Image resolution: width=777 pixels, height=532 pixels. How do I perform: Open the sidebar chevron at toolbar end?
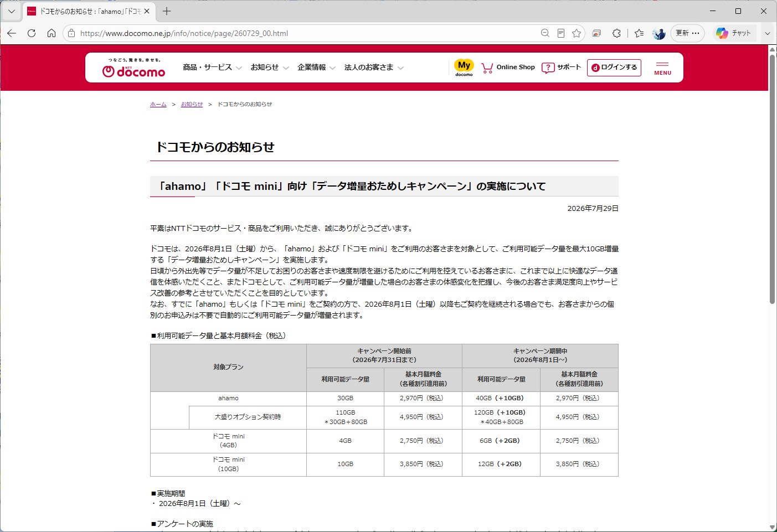[x=768, y=33]
